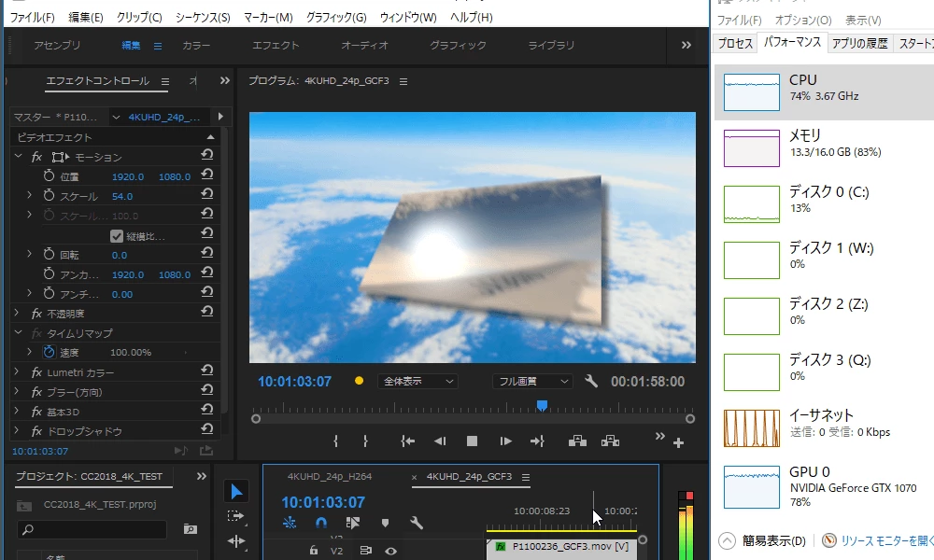
Task: Toggle insert sequences as nests
Action: [290, 523]
